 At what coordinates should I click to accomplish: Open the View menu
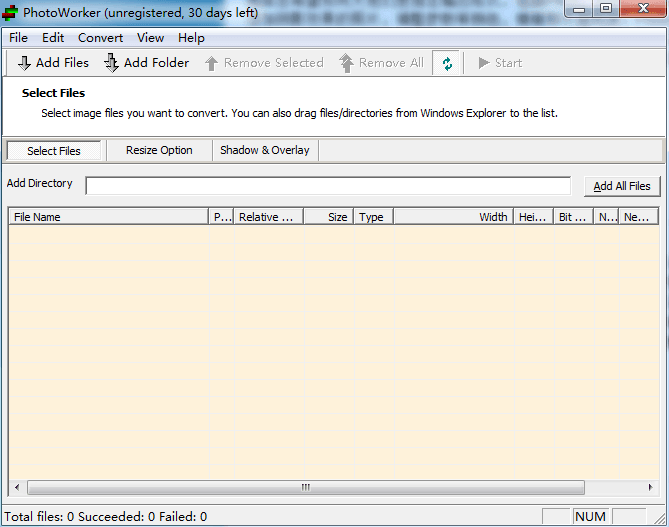coord(150,38)
